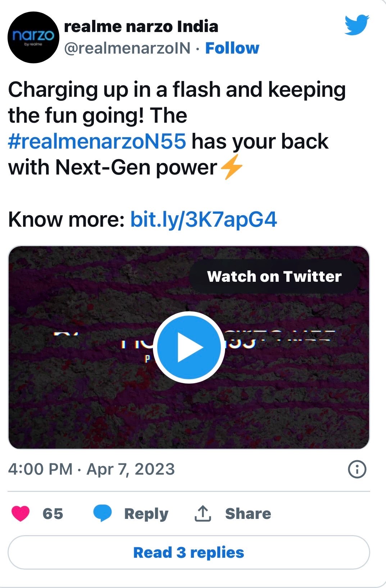Click the 65 likes count
This screenshot has width=386, height=588.
(x=53, y=514)
